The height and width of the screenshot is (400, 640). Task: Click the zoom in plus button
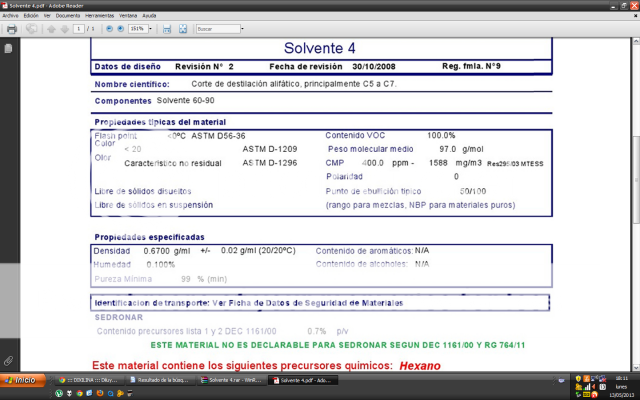tap(121, 29)
